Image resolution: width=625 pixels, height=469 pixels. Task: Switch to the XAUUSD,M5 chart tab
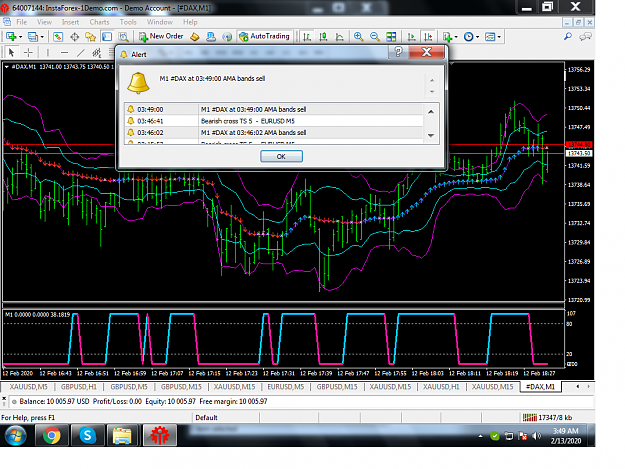tap(28, 387)
